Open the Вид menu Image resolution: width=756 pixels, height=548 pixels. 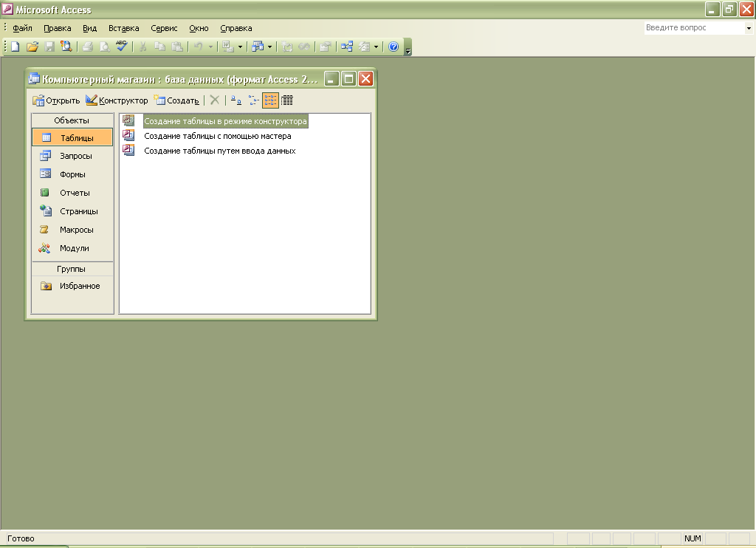point(89,29)
